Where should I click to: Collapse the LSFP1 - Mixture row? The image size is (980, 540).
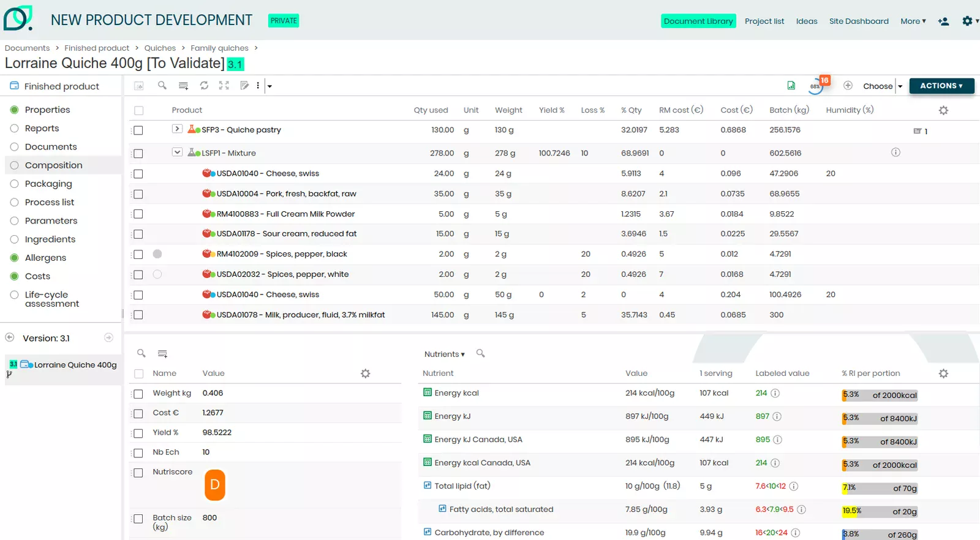pyautogui.click(x=177, y=152)
